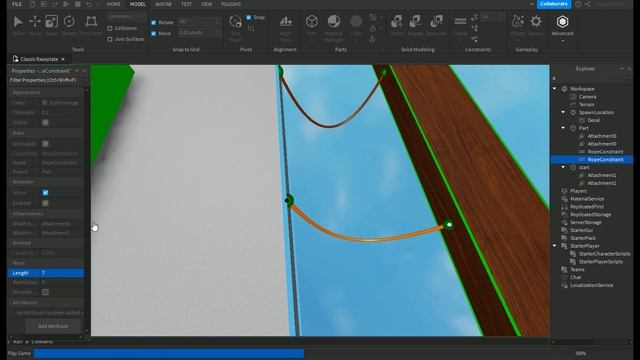Viewport: 640px width, 360px height.
Task: Toggle the Enabled property checkbox
Action: (45, 203)
